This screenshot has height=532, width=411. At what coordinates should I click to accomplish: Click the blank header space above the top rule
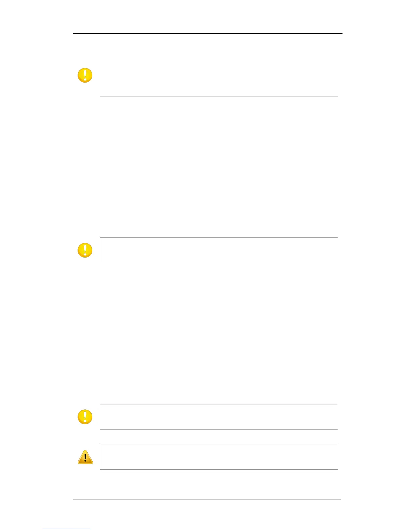(x=208, y=17)
